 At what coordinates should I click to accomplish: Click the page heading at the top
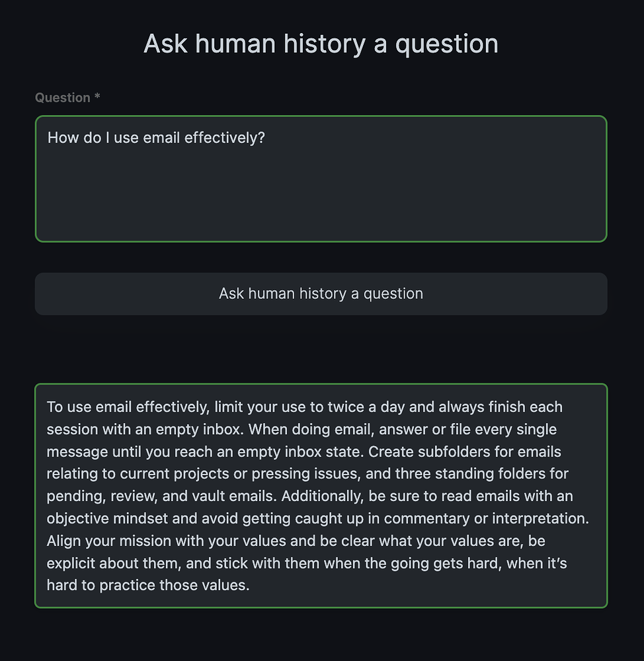(321, 44)
